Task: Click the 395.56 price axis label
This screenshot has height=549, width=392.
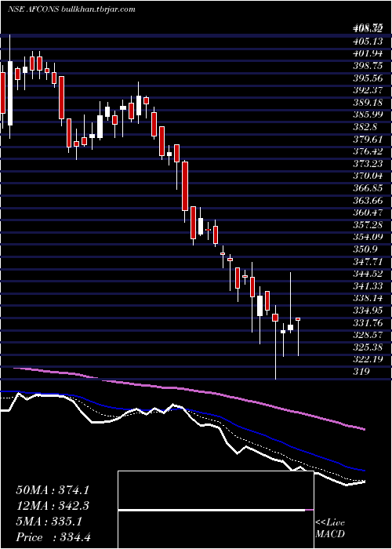Action: [x=367, y=78]
